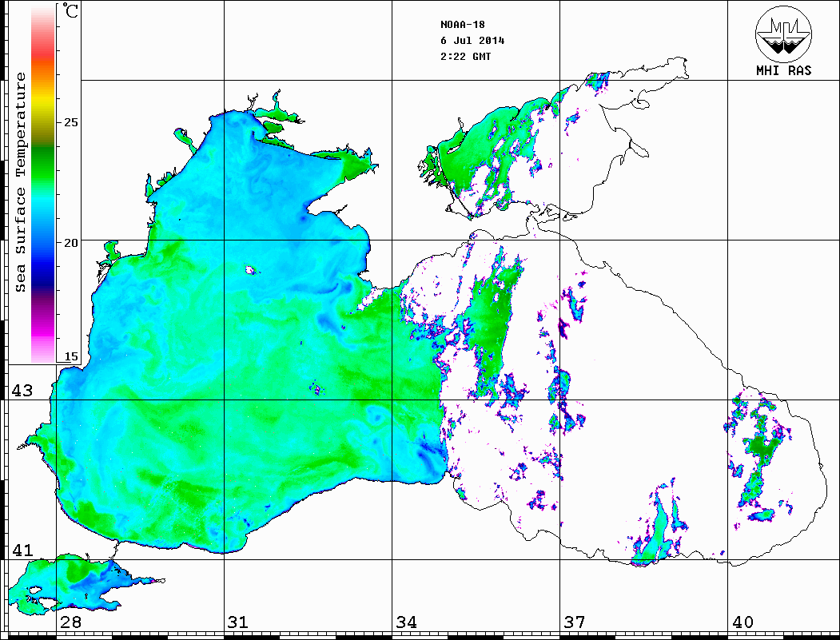The height and width of the screenshot is (640, 840).
Task: Click the vertical temperature color scale bar
Action: pyautogui.click(x=43, y=184)
